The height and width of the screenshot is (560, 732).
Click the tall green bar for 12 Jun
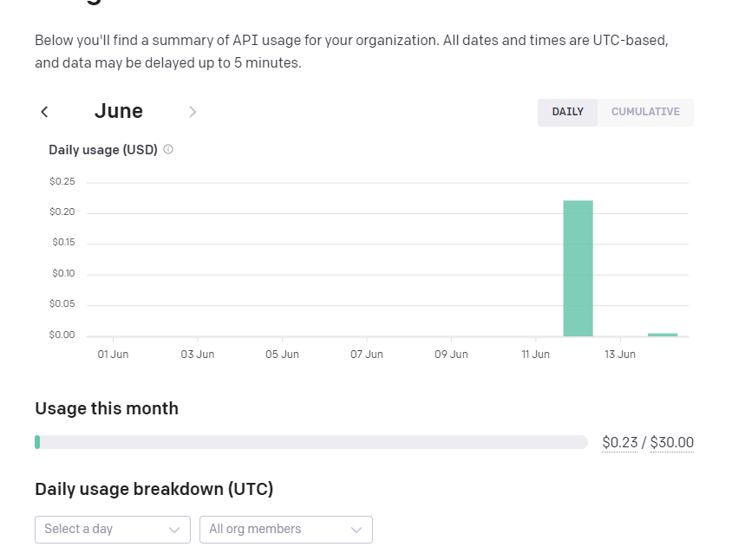[x=578, y=269]
